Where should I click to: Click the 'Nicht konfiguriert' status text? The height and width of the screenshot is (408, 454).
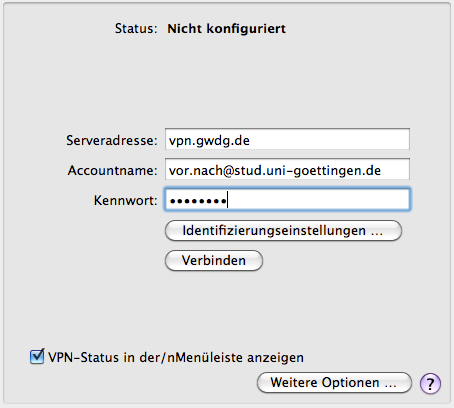coord(227,29)
